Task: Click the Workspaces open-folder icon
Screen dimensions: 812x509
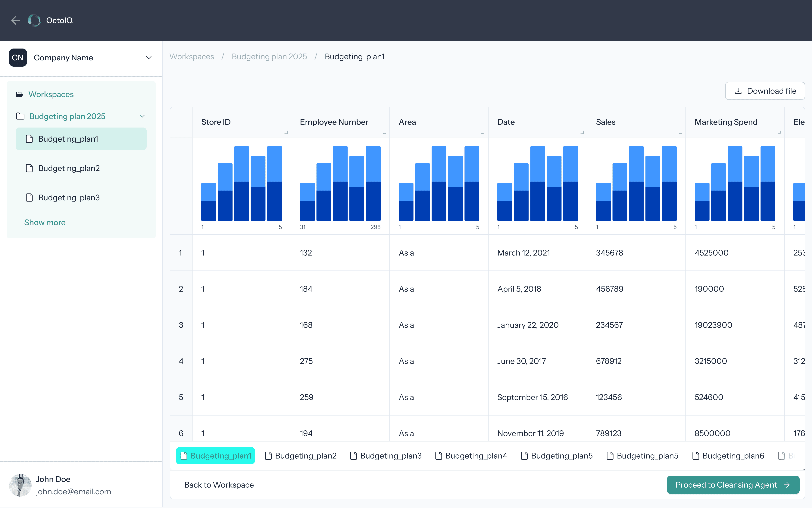Action: (20, 94)
